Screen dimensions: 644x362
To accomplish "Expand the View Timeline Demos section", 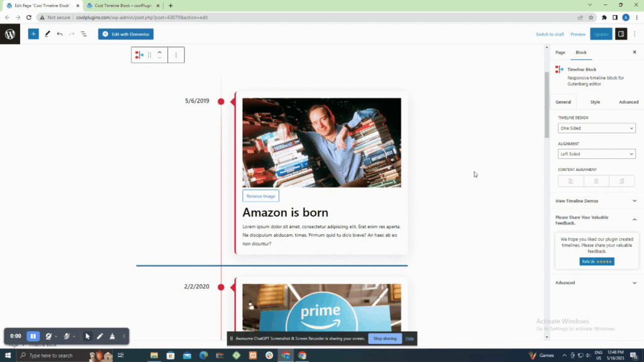I will pos(596,201).
